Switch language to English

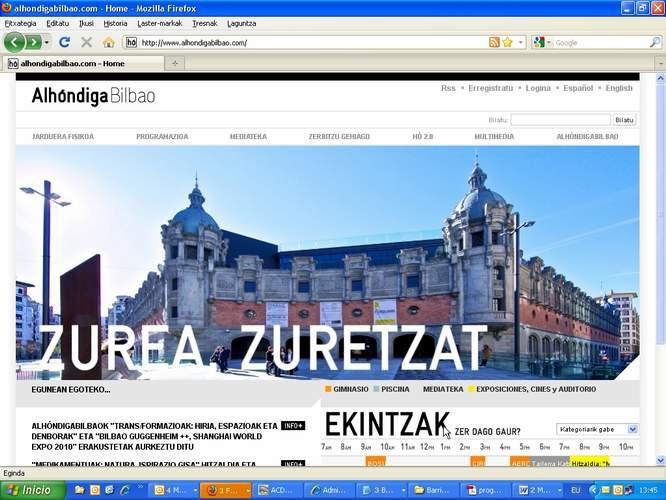point(618,88)
